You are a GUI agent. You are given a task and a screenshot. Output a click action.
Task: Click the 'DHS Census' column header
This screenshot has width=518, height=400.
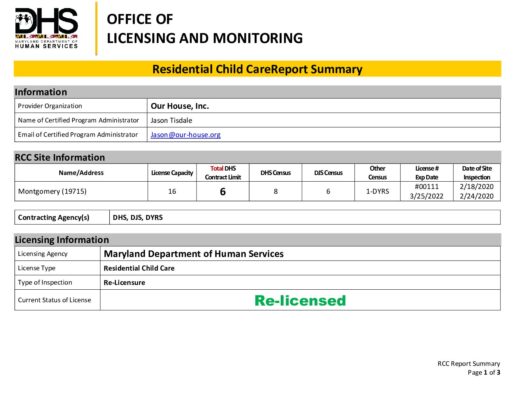click(275, 173)
